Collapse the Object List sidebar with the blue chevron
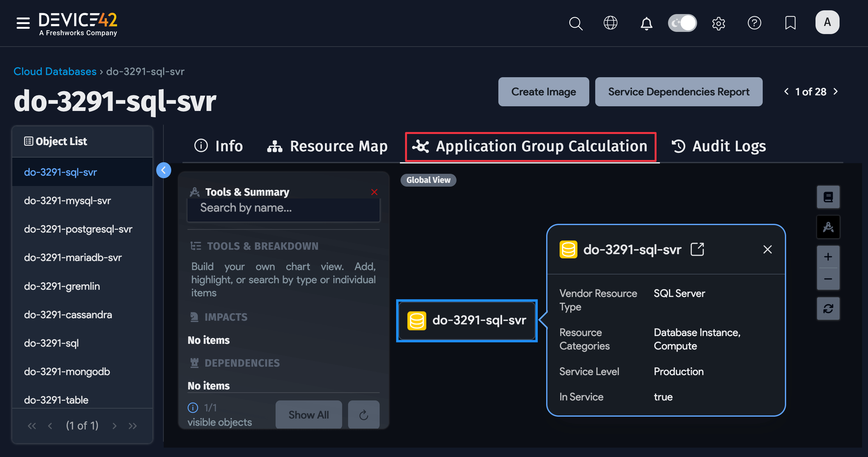This screenshot has width=868, height=457. tap(164, 170)
